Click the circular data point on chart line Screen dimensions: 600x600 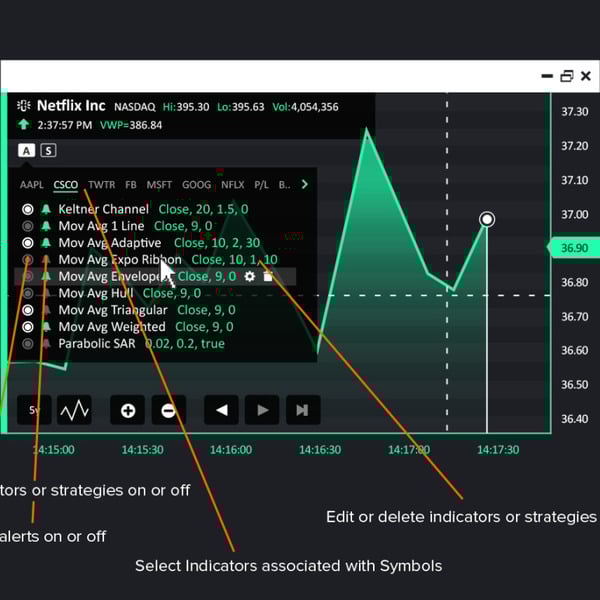pos(487,219)
